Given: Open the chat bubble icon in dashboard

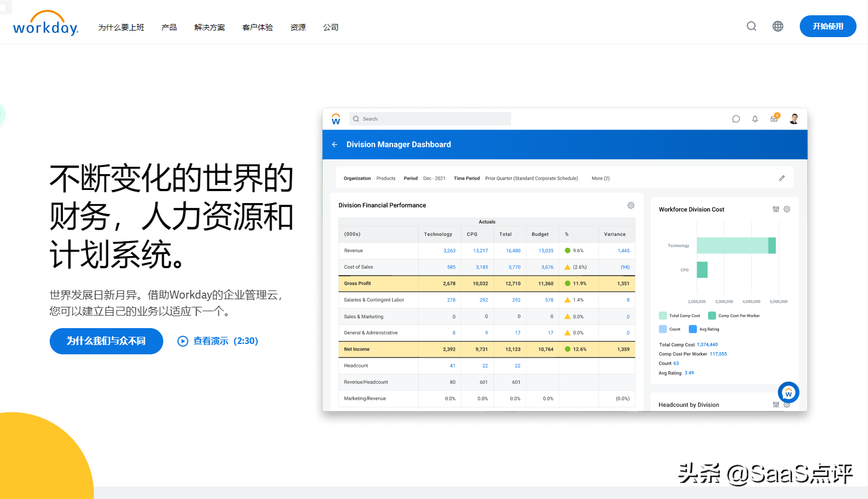Looking at the screenshot, I should click(736, 119).
